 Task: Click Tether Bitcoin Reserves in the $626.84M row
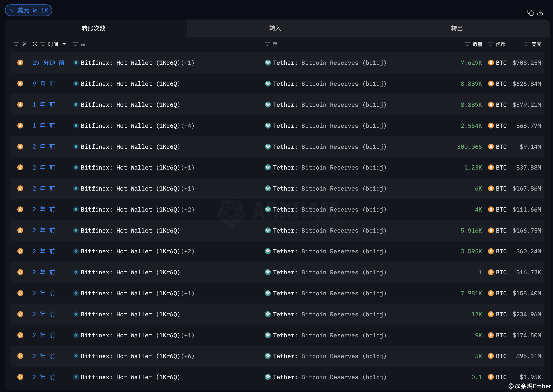tap(330, 84)
